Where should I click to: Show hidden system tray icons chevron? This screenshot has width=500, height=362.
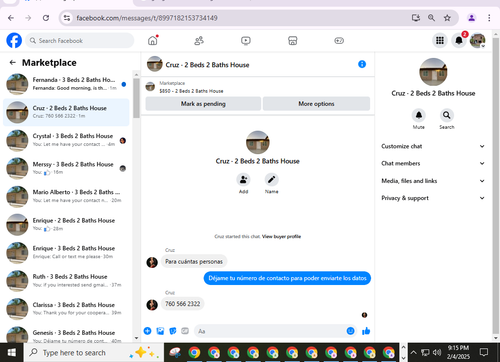413,352
